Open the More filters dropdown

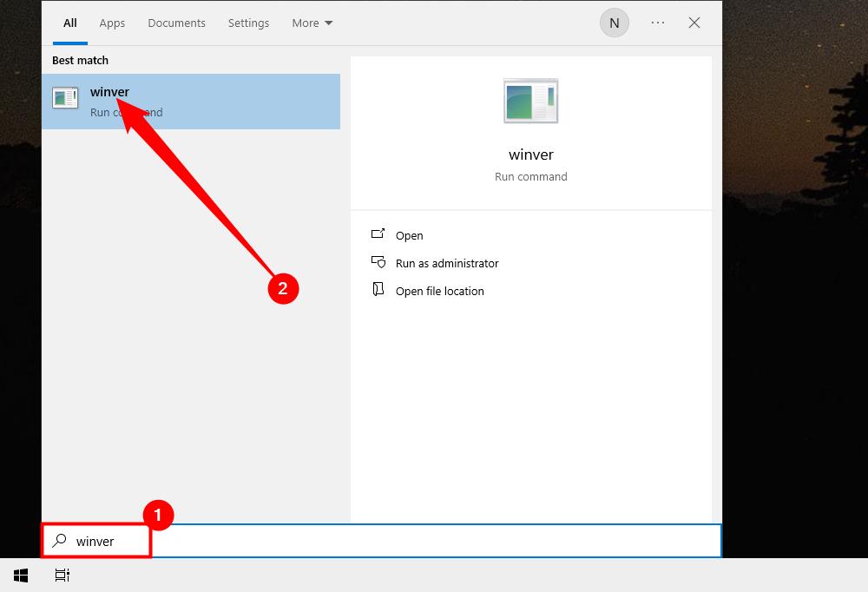tap(311, 23)
